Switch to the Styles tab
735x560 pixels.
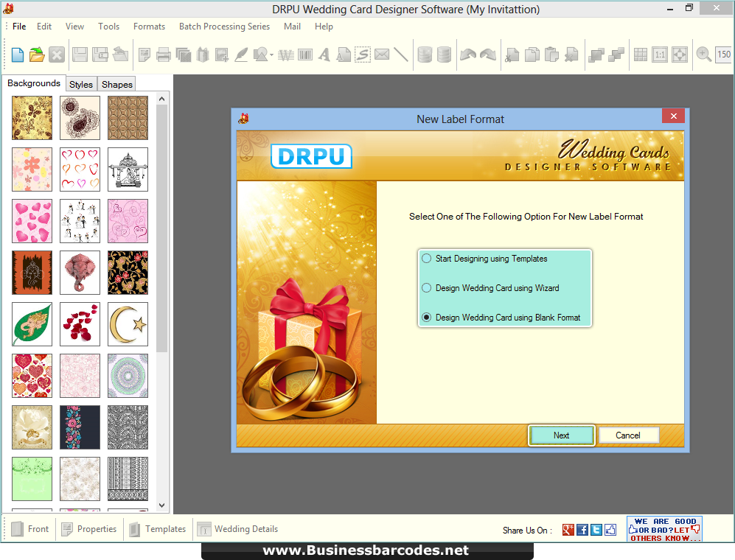pyautogui.click(x=81, y=84)
